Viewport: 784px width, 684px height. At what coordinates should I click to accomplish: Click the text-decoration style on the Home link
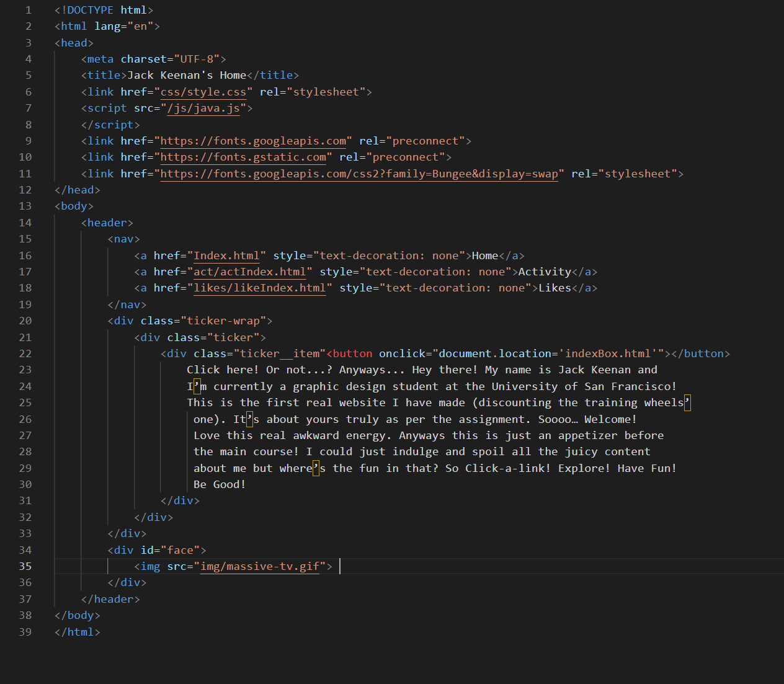369,255
